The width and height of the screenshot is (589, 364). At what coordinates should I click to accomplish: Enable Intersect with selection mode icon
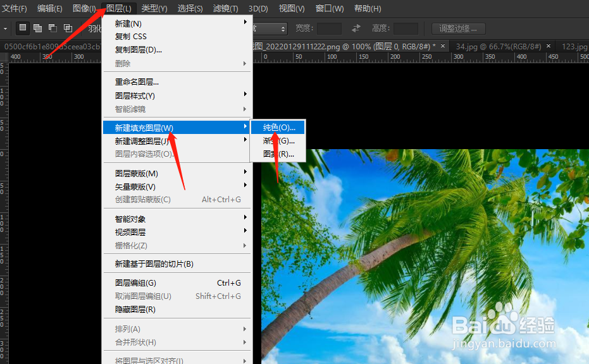(68, 28)
